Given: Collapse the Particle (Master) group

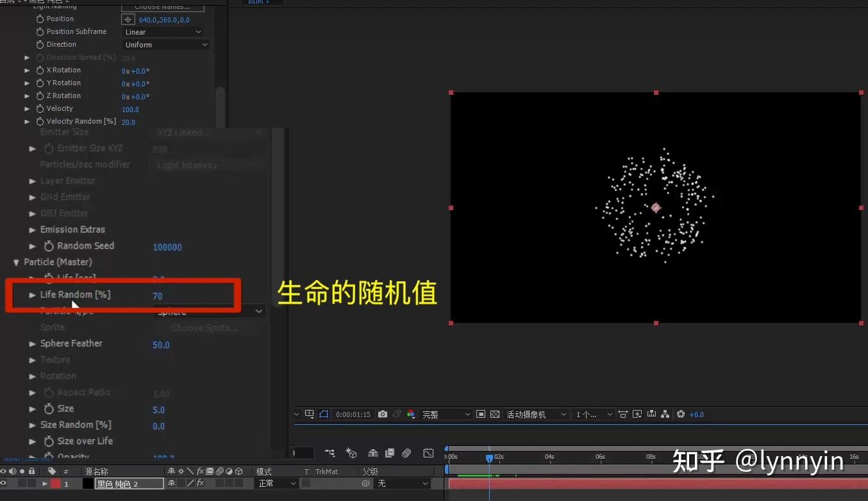Looking at the screenshot, I should pyautogui.click(x=17, y=261).
